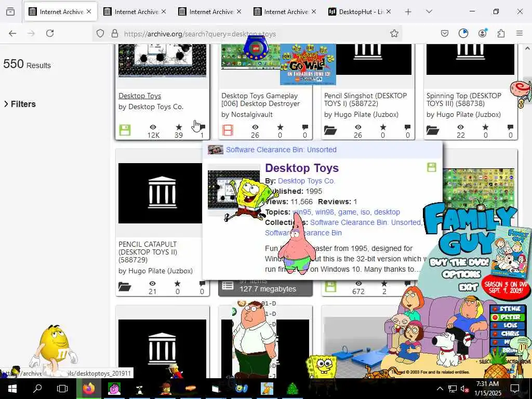The height and width of the screenshot is (399, 532).
Task: Click the favorites star on Desktop Toys card
Action: 179,127
